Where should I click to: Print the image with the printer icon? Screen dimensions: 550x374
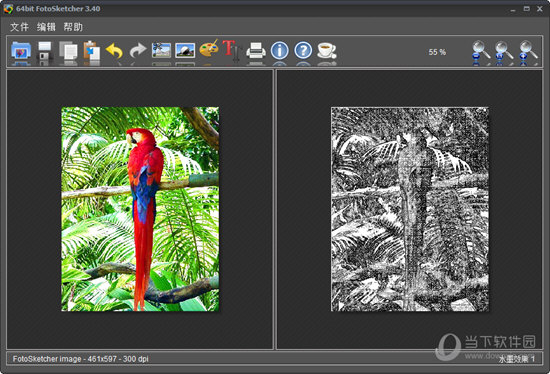point(256,51)
